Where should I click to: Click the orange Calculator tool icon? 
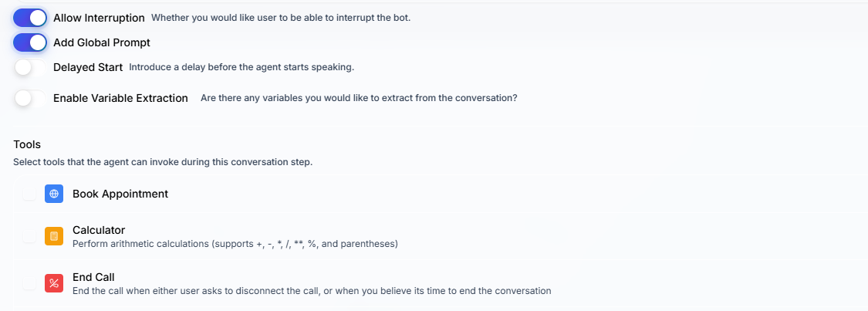[x=54, y=236]
